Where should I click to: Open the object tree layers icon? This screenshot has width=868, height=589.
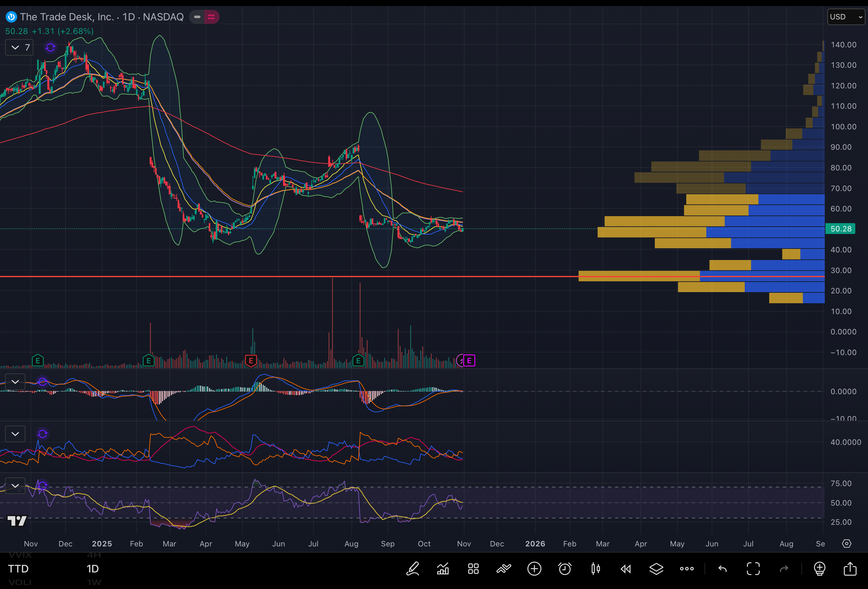pyautogui.click(x=656, y=569)
